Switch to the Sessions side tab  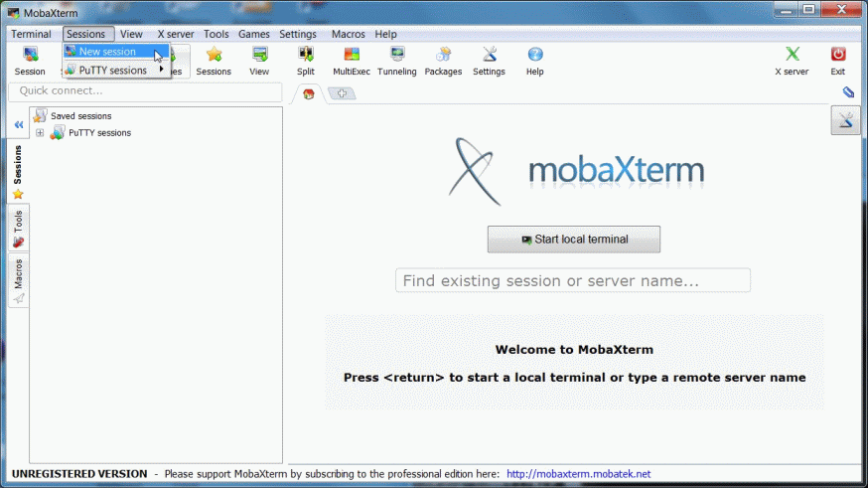(x=18, y=172)
